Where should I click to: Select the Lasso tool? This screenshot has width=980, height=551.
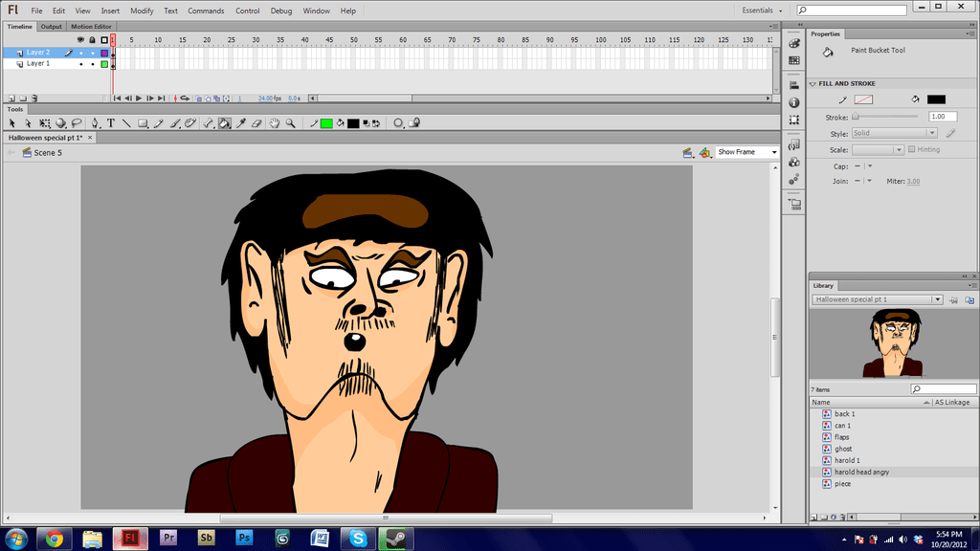(77, 123)
